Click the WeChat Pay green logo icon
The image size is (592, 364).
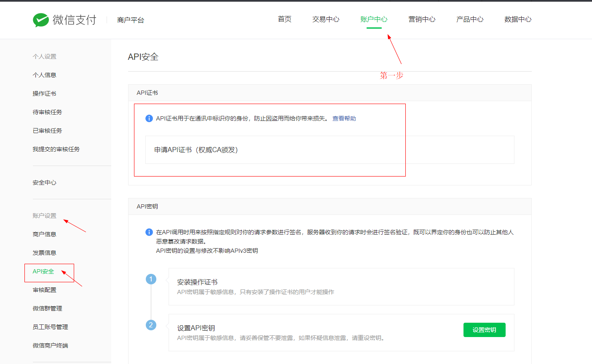[41, 20]
